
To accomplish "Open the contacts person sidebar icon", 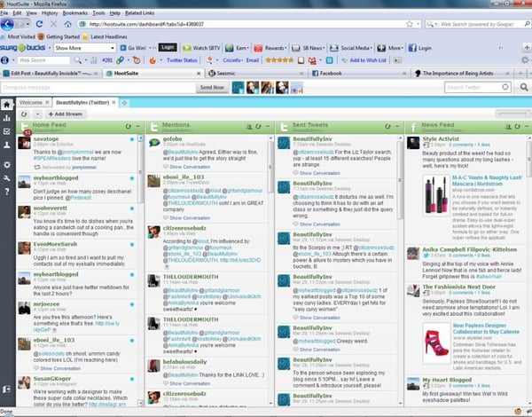I will click(7, 145).
